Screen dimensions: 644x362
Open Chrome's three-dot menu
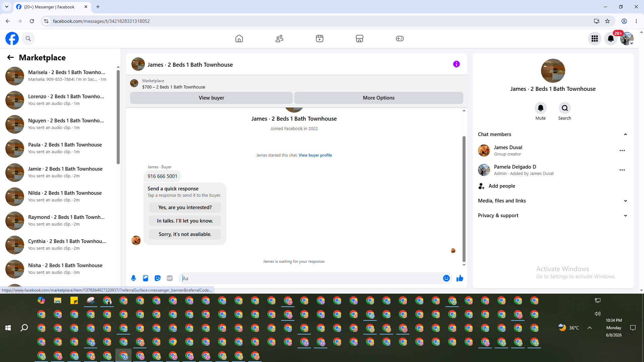click(636, 21)
